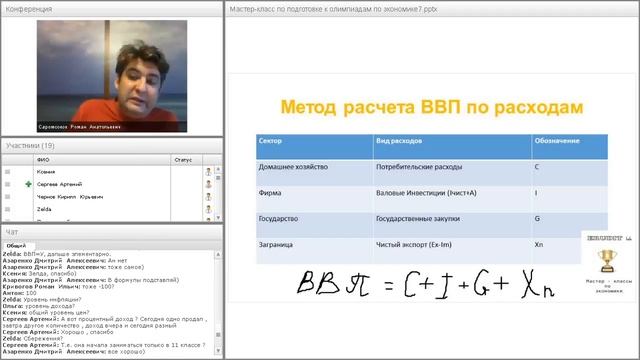Switch to the Общий chat tab
The image size is (640, 360).
pos(16,246)
